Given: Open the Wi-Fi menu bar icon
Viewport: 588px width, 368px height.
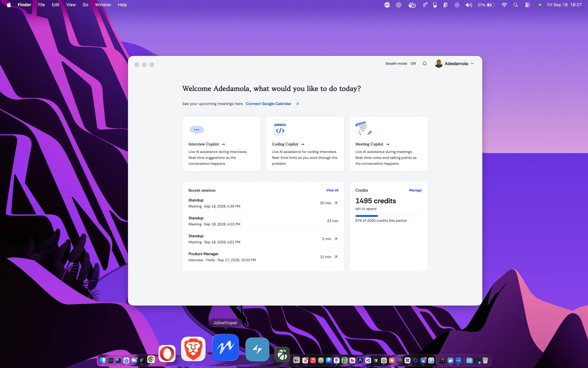Looking at the screenshot, I should tap(504, 5).
